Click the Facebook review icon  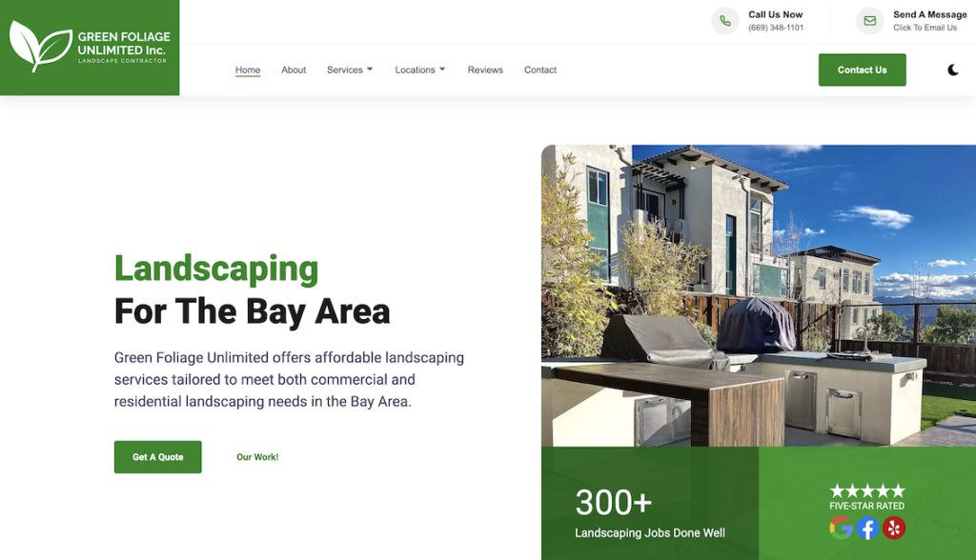[x=867, y=529]
